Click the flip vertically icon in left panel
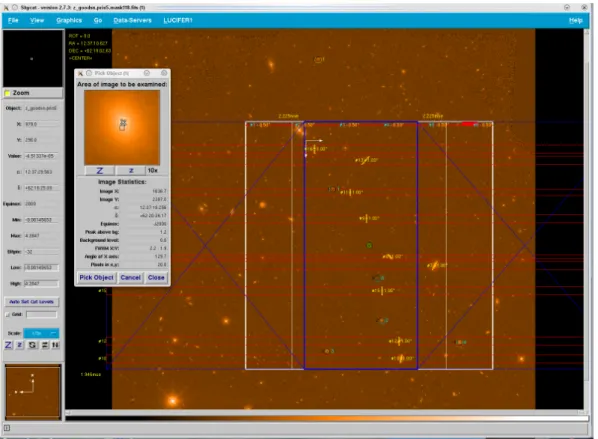 (x=55, y=345)
